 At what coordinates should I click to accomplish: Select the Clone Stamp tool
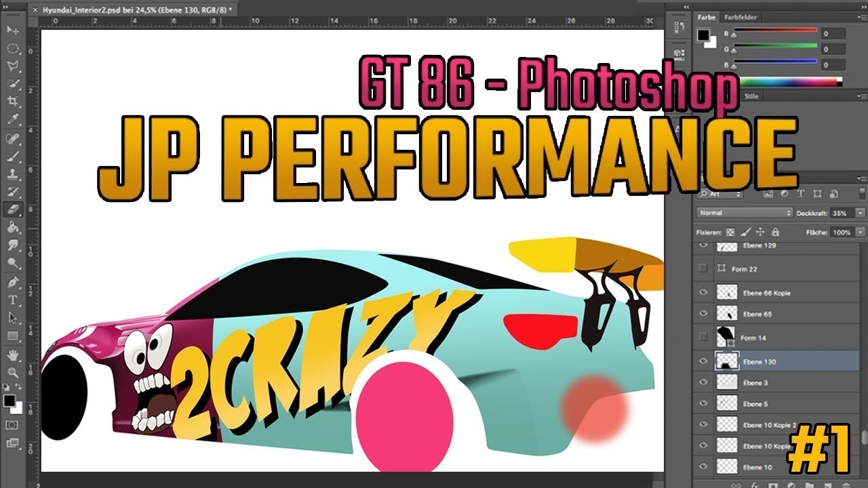point(13,174)
